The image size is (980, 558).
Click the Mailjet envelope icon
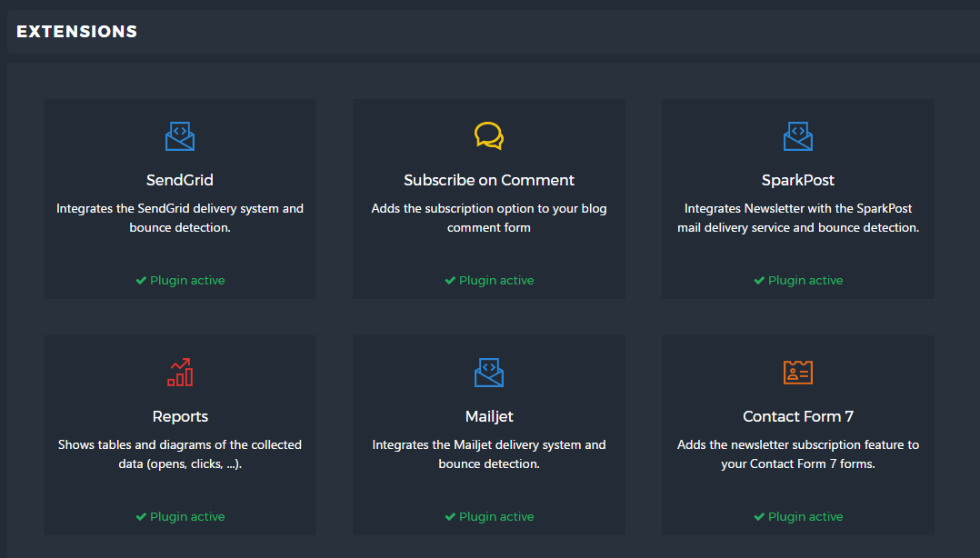[x=488, y=372]
